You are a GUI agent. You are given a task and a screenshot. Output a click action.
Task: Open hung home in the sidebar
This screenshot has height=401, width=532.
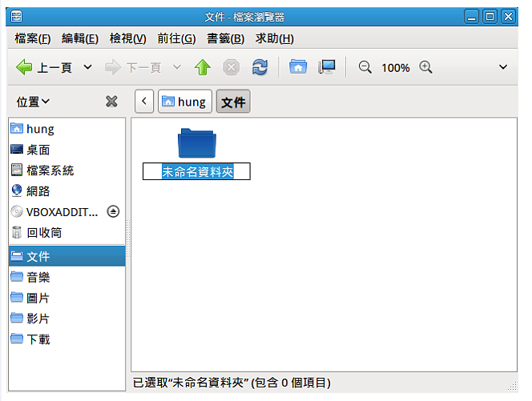(x=66, y=129)
